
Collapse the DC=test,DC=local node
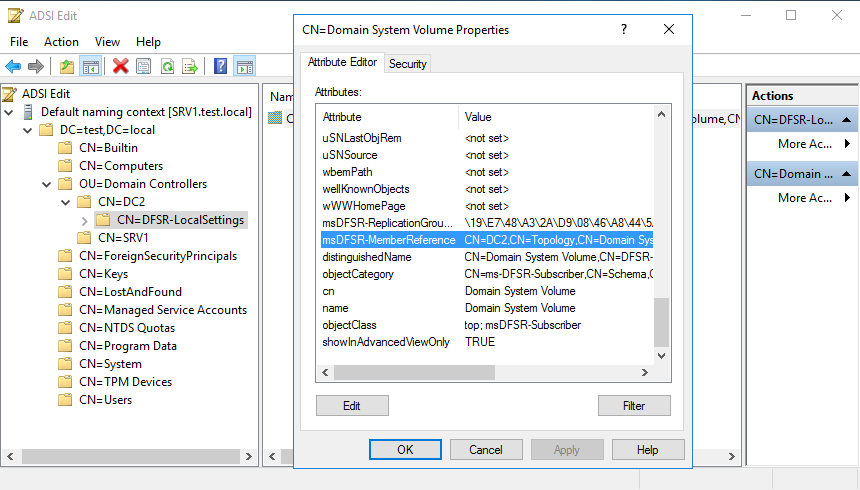tap(28, 130)
